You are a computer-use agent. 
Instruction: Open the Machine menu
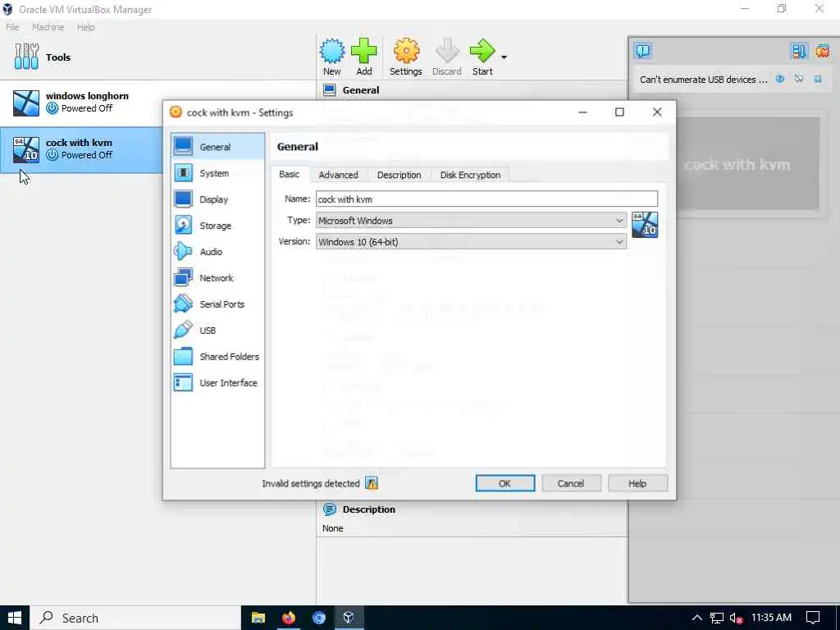pos(48,27)
